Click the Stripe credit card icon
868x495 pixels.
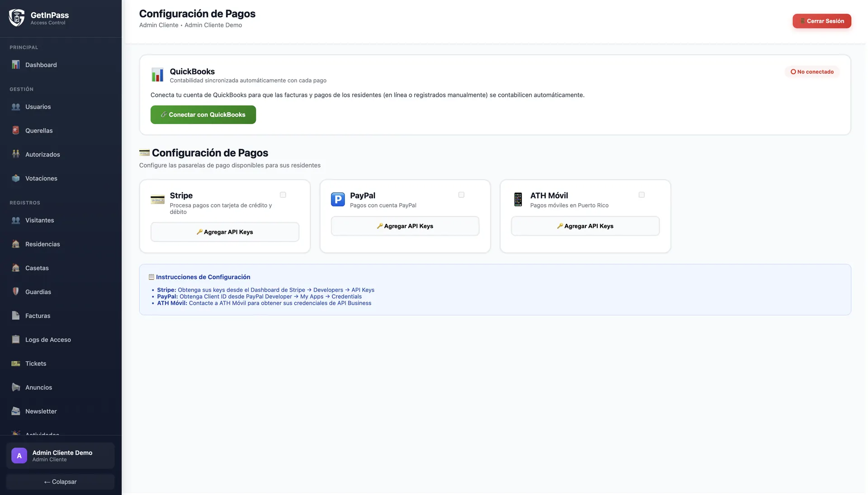coord(158,199)
